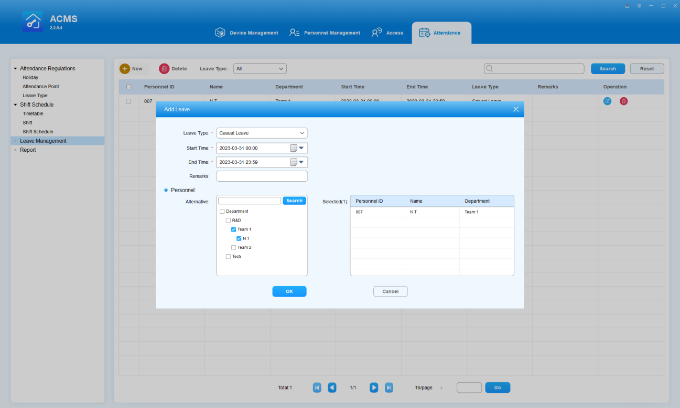Screen dimensions: 680x408
Task: Click the edit icon in Operation column
Action: [x=608, y=101]
